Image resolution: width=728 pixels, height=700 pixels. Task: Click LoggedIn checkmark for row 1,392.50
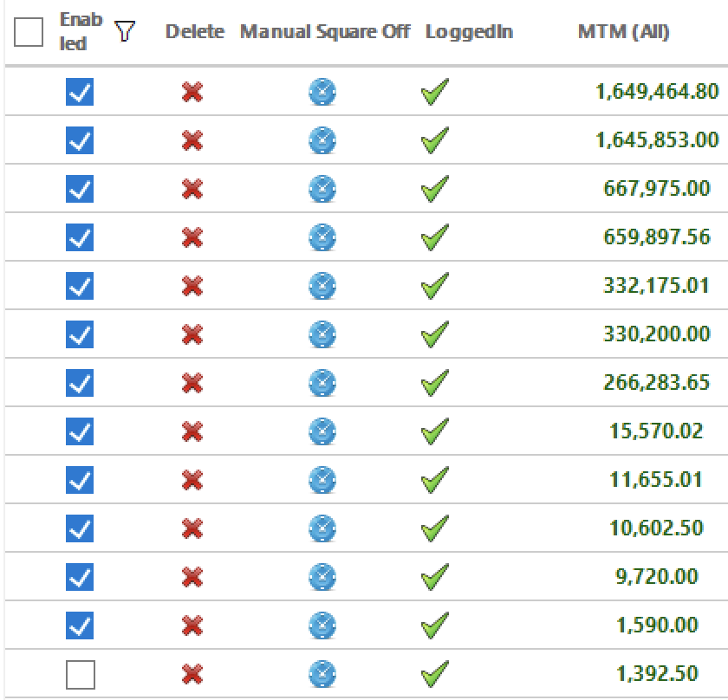(434, 673)
